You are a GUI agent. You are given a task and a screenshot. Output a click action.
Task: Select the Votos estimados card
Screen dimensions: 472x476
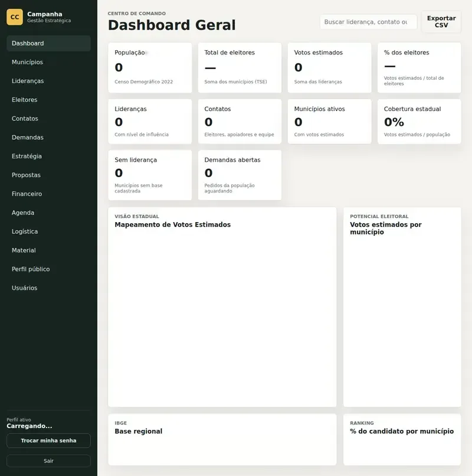[x=329, y=68]
